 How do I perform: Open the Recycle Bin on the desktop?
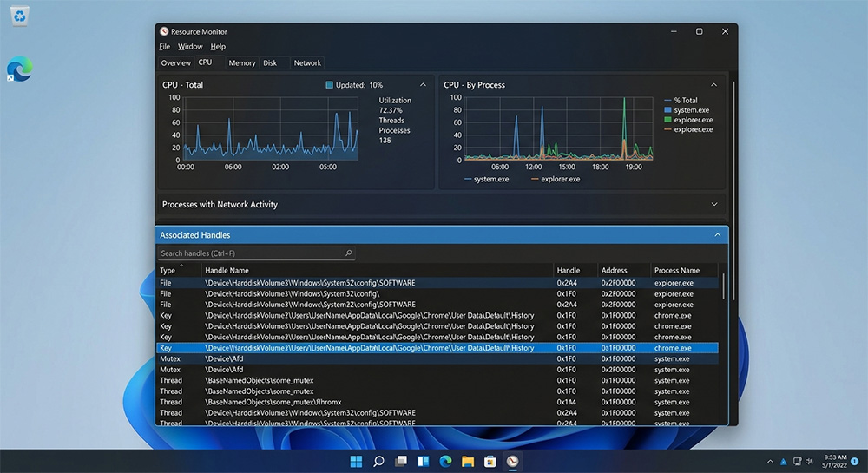tap(19, 16)
